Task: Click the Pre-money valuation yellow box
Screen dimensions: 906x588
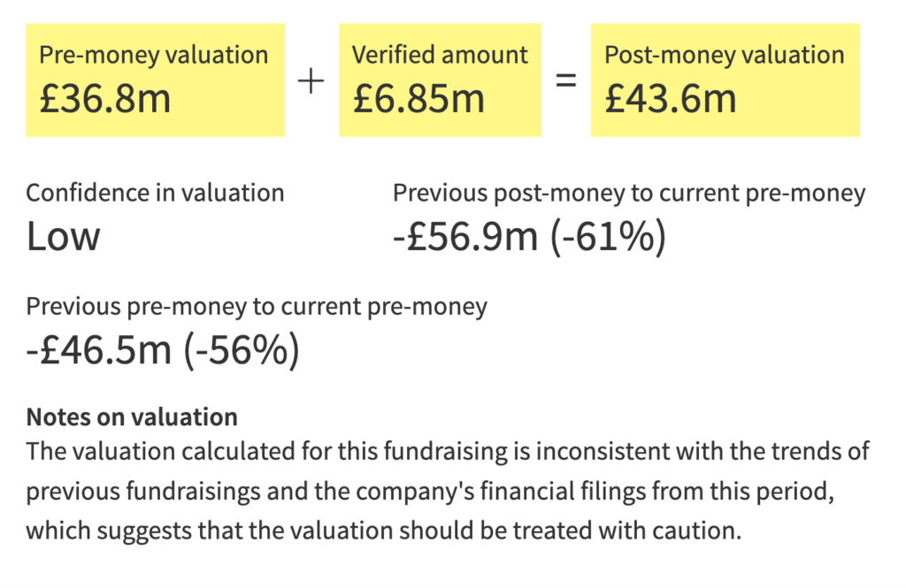Action: [155, 80]
